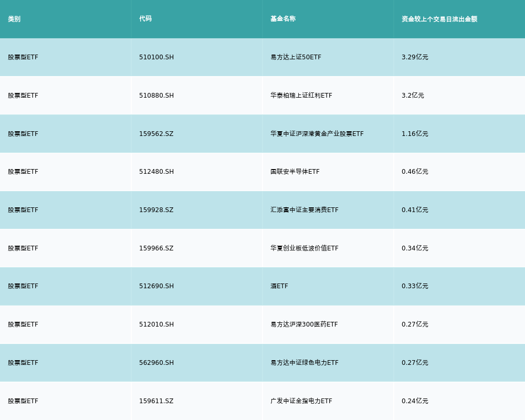Click the 3.29亿元 outflow value
This screenshot has width=525, height=420.
click(415, 57)
